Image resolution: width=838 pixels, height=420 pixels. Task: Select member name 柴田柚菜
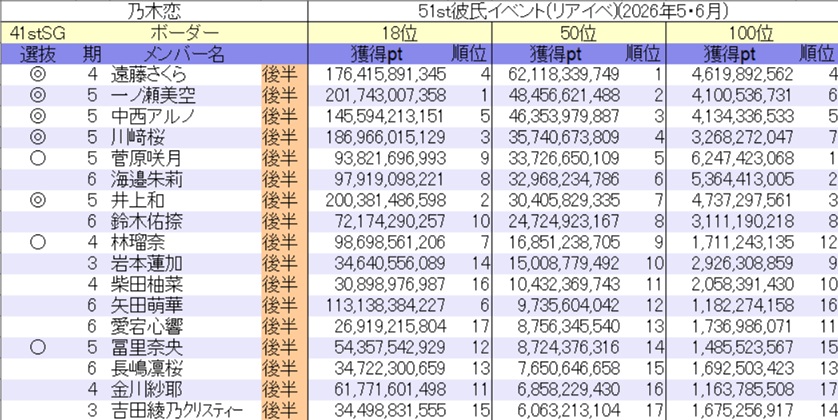(146, 284)
